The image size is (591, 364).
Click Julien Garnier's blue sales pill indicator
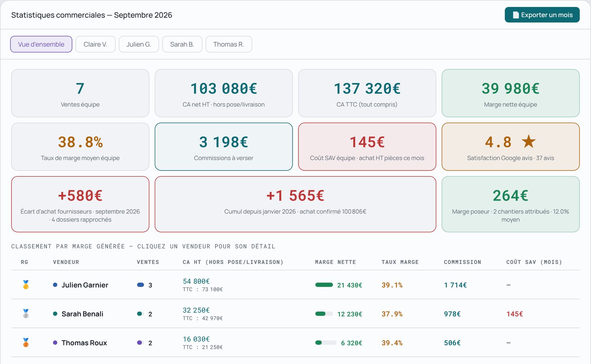point(140,285)
